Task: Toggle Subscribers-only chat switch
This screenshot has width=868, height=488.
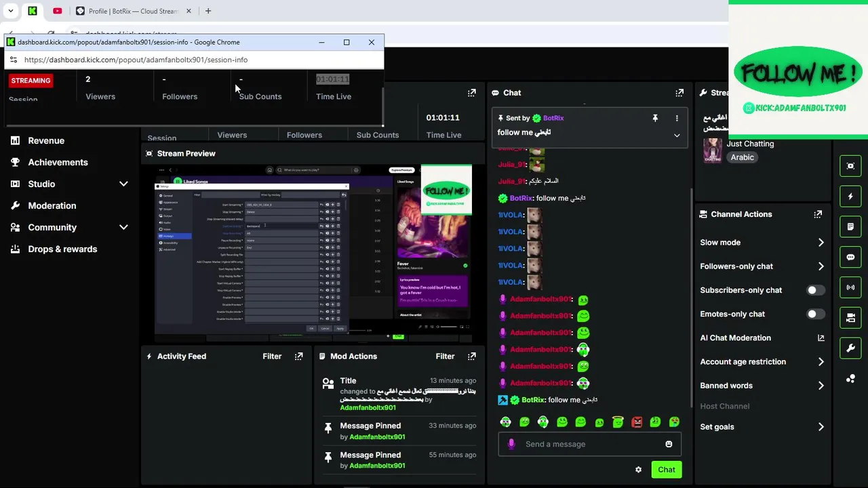Action: click(x=816, y=290)
